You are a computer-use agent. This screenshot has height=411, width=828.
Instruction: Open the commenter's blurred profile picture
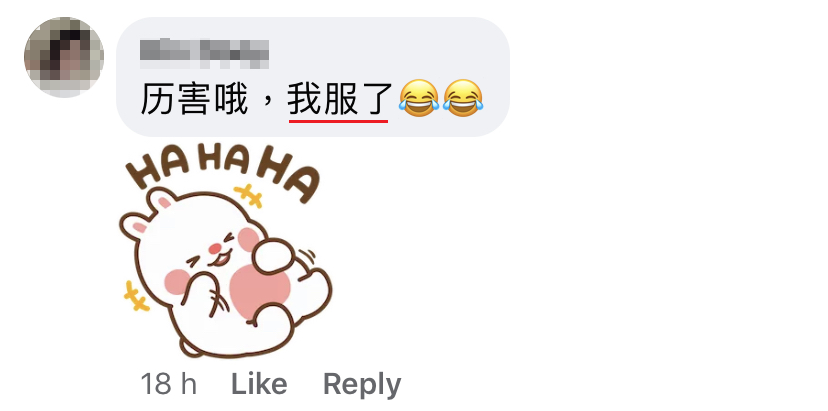64,57
